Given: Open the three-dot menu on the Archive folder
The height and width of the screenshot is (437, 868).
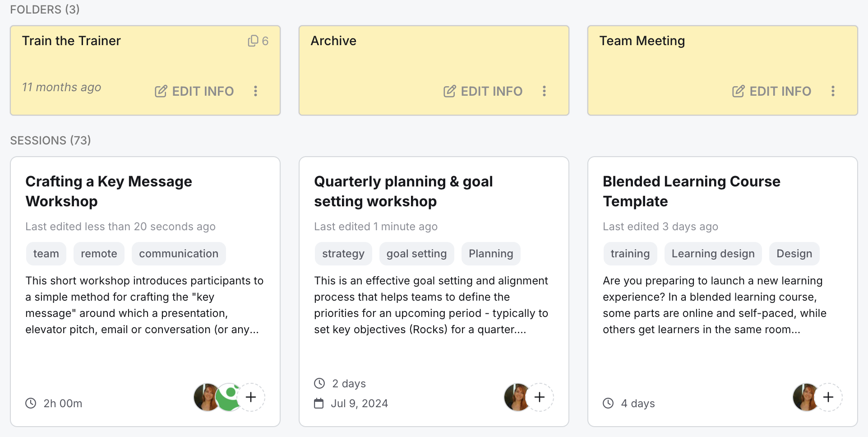Looking at the screenshot, I should 544,91.
